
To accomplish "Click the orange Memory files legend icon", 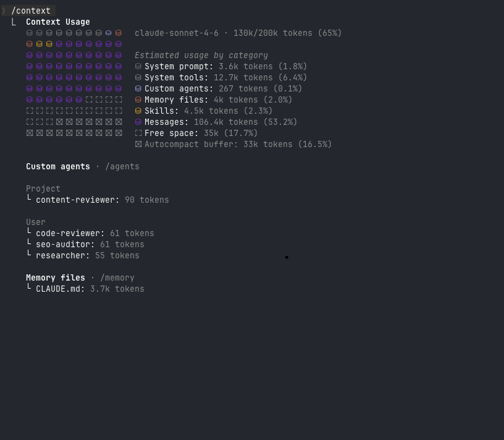I will (x=138, y=100).
